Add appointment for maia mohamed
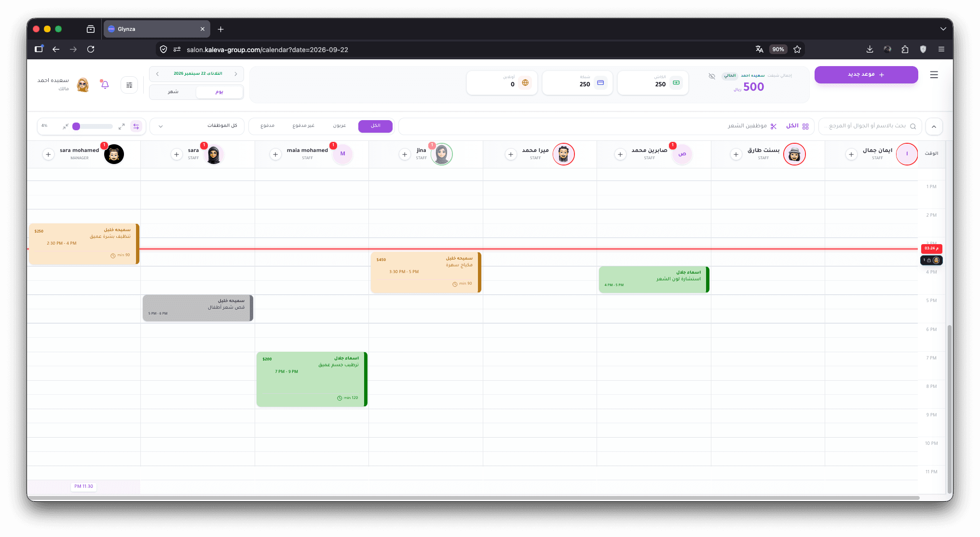This screenshot has width=980, height=537. coord(275,154)
